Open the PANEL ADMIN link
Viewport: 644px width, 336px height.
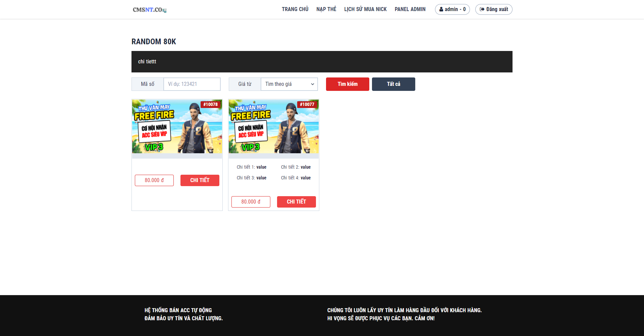(x=410, y=9)
